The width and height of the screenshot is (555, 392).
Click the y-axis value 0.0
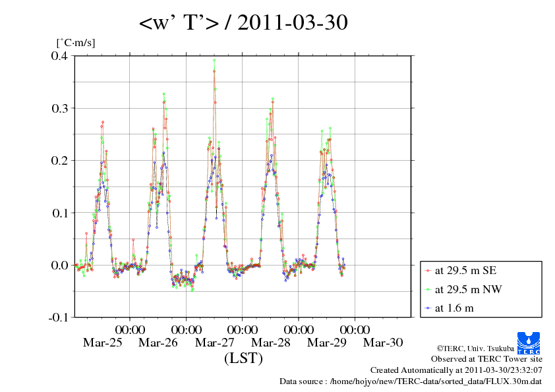pyautogui.click(x=59, y=265)
